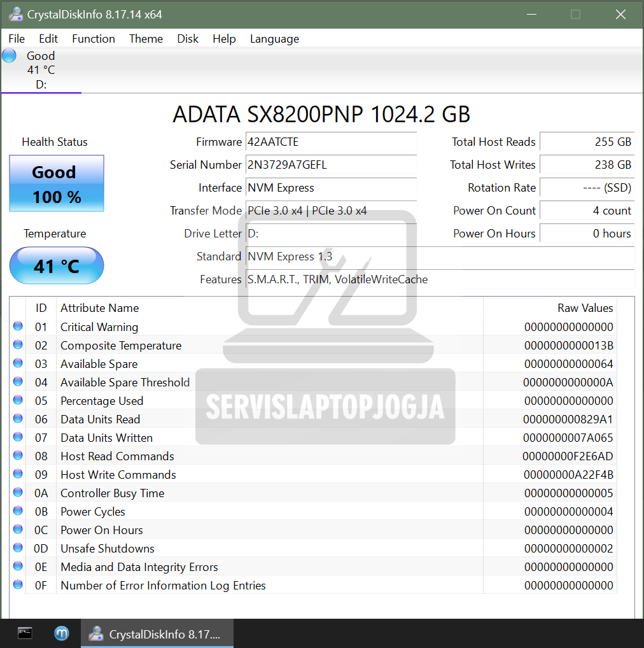Open the File menu

[x=17, y=39]
